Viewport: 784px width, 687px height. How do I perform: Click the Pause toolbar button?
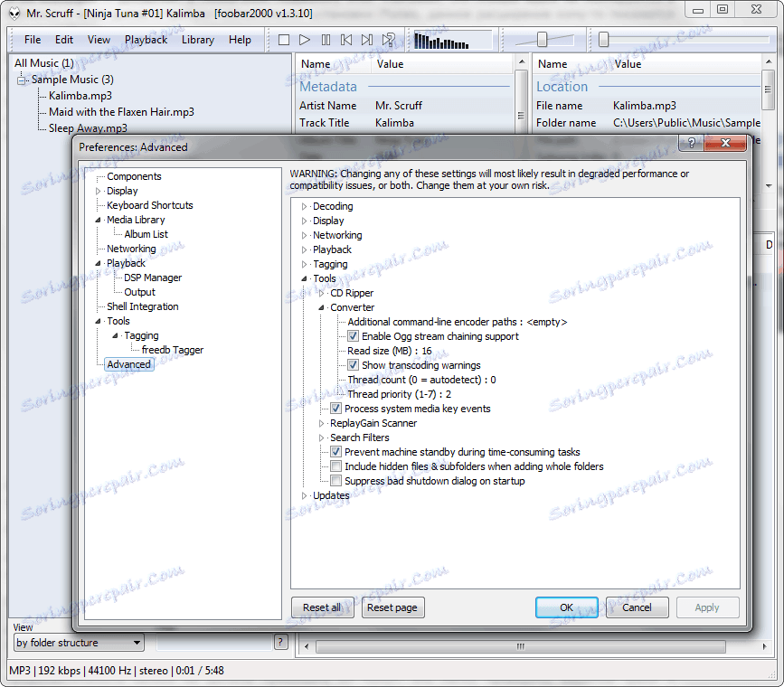(326, 40)
